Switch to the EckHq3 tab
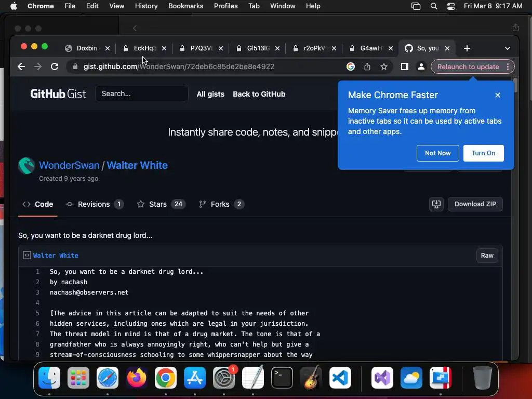This screenshot has height=399, width=532. [x=145, y=48]
